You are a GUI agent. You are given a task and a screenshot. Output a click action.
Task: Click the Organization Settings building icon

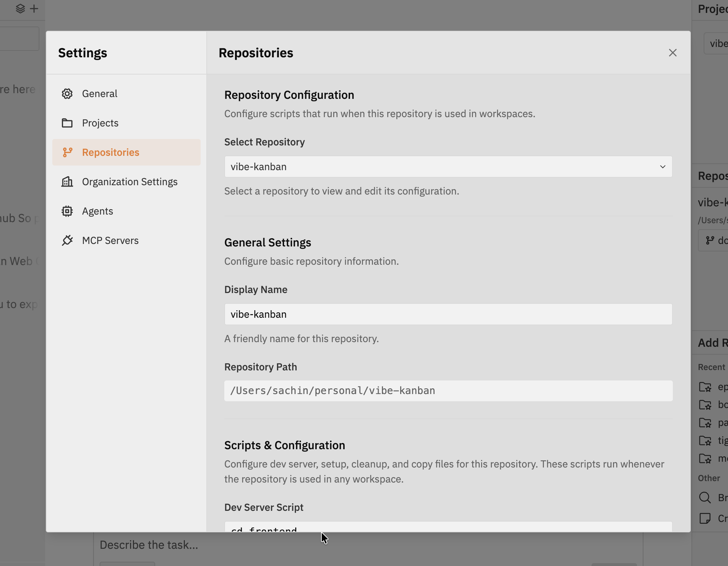tap(67, 182)
